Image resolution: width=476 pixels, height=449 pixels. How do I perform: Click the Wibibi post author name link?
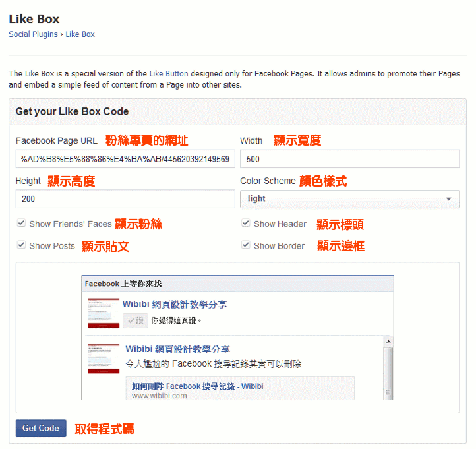[177, 349]
